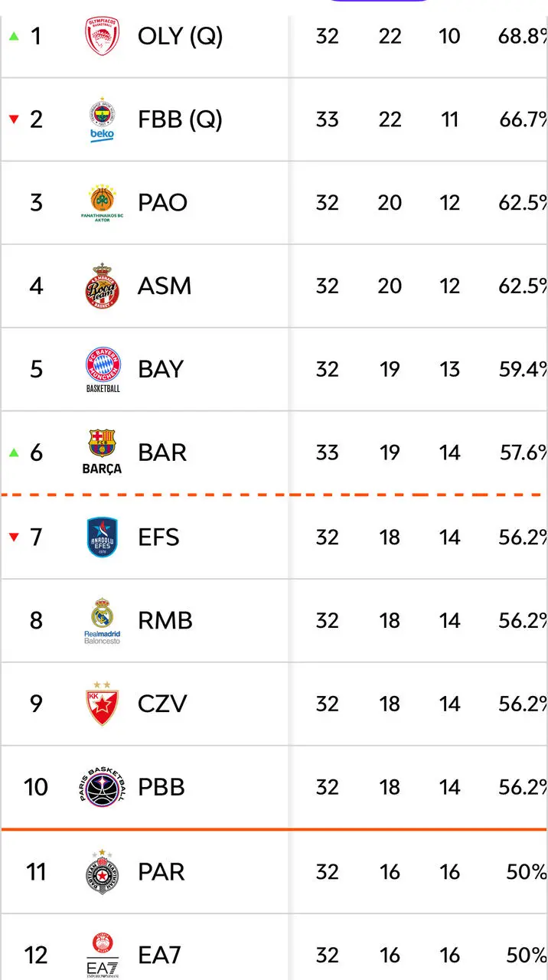This screenshot has height=980, width=548.
Task: Select the Anadolu Efes badge
Action: click(x=102, y=537)
